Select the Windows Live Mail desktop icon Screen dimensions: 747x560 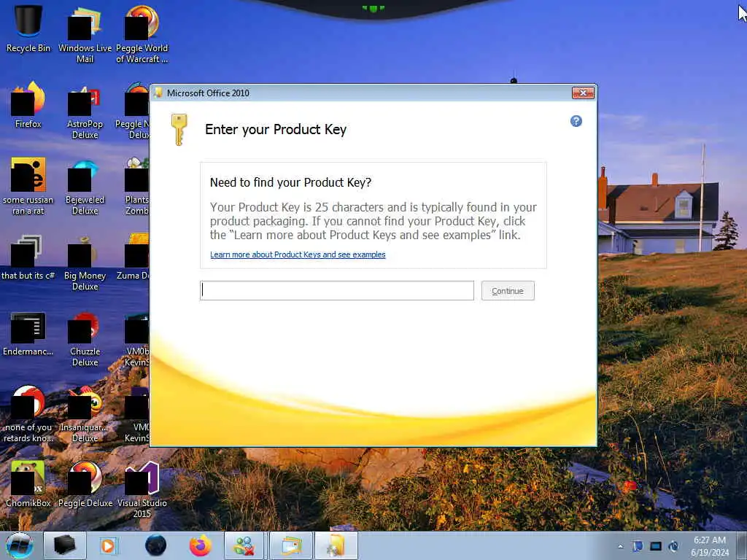point(85,34)
